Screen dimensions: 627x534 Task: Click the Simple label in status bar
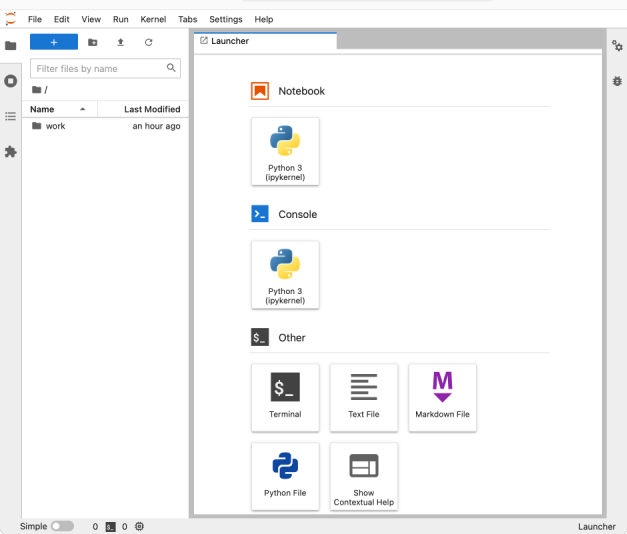click(x=34, y=526)
